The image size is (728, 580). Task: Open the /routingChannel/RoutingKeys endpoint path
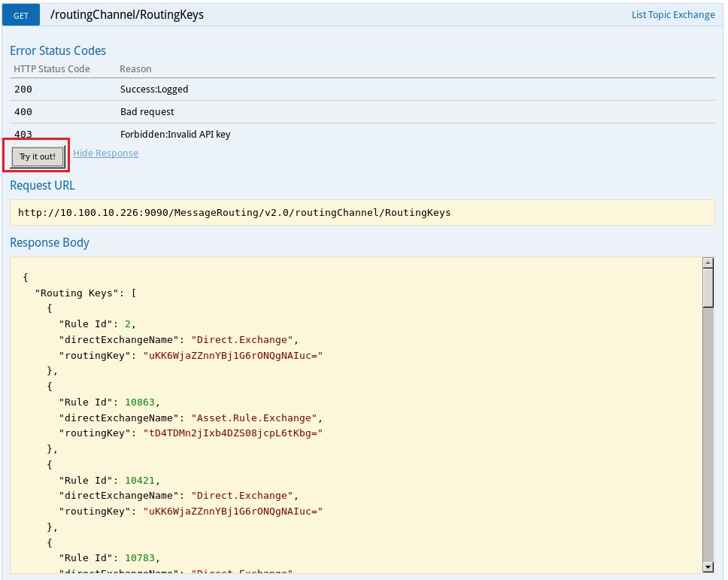coord(127,15)
